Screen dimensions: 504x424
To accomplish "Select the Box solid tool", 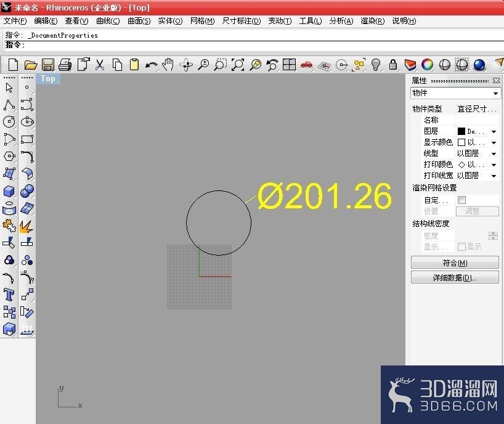I will coord(9,191).
